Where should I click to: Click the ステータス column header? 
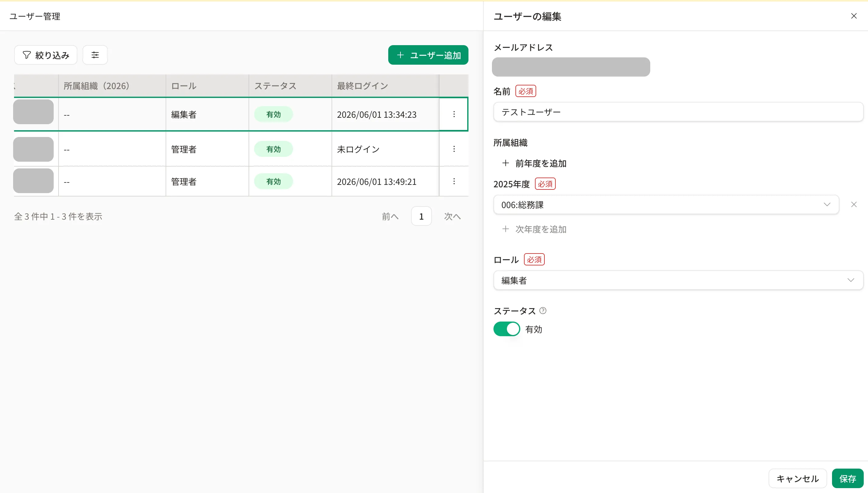point(290,86)
